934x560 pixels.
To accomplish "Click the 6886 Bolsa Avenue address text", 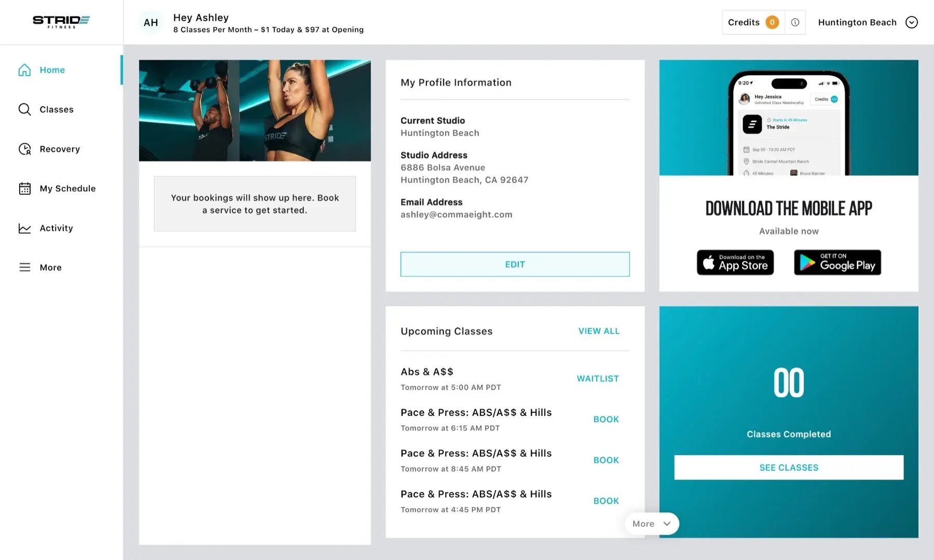I will (443, 167).
